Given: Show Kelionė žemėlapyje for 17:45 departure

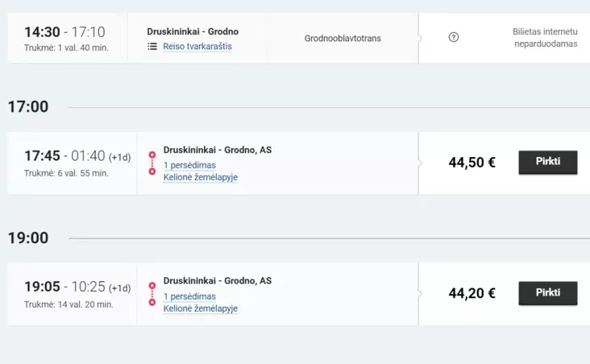Looking at the screenshot, I should [201, 177].
